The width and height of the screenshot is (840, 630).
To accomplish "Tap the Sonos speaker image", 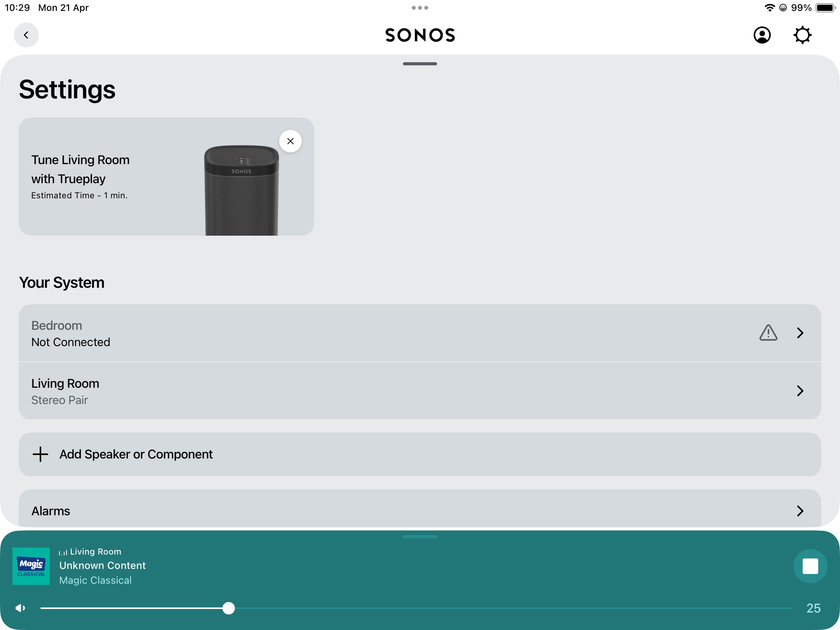I will 241,190.
